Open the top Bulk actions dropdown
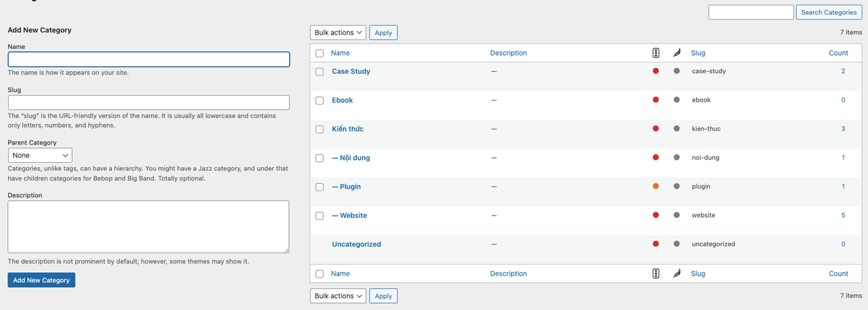Image resolution: width=868 pixels, height=310 pixels. [x=338, y=33]
